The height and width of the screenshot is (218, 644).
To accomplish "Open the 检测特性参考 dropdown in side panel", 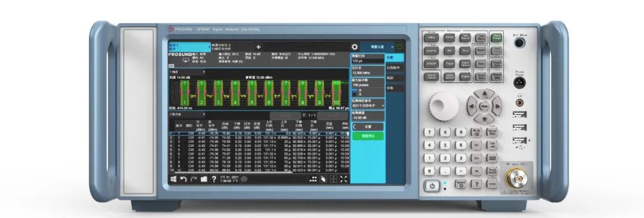I will point(368,106).
